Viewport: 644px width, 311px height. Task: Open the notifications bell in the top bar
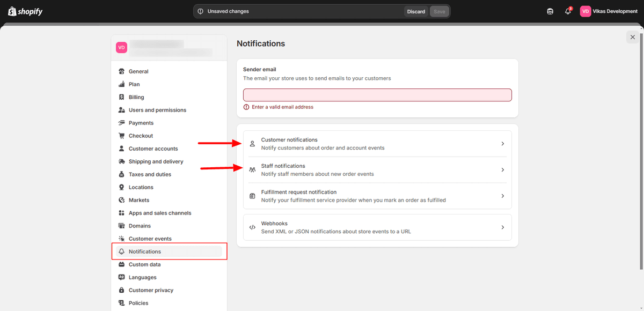568,11
